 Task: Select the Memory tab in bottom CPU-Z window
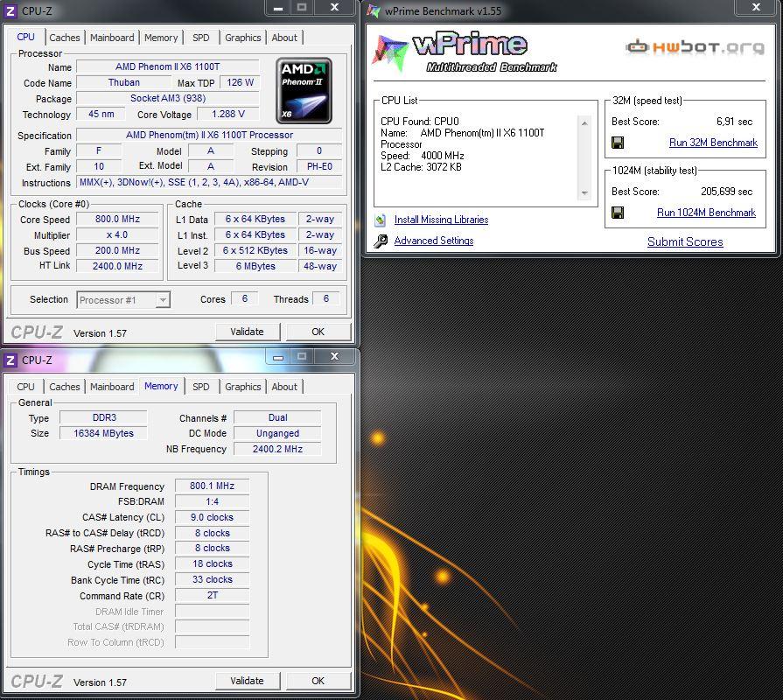pos(161,386)
